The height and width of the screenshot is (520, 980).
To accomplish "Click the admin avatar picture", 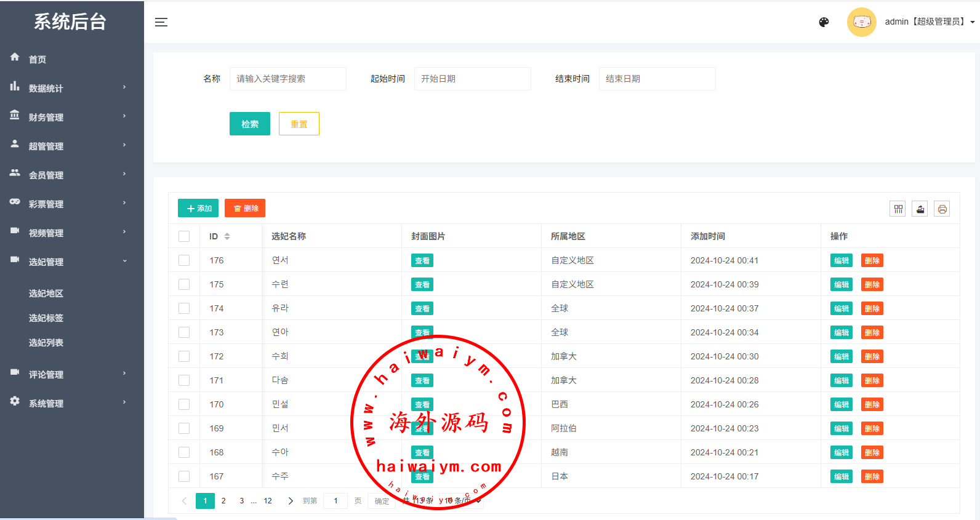I will pos(861,22).
